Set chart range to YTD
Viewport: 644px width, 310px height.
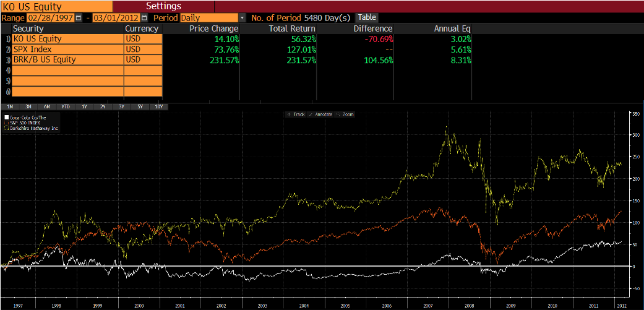point(66,106)
